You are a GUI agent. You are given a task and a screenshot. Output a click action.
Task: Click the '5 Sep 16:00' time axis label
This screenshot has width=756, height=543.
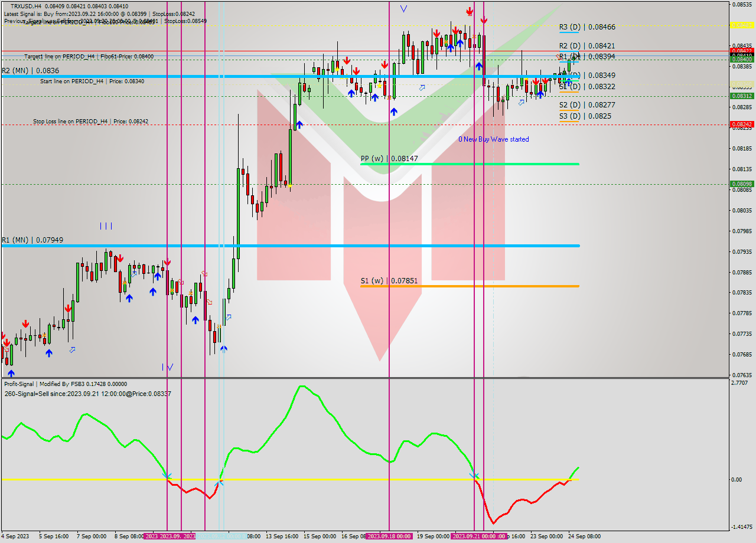click(53, 537)
